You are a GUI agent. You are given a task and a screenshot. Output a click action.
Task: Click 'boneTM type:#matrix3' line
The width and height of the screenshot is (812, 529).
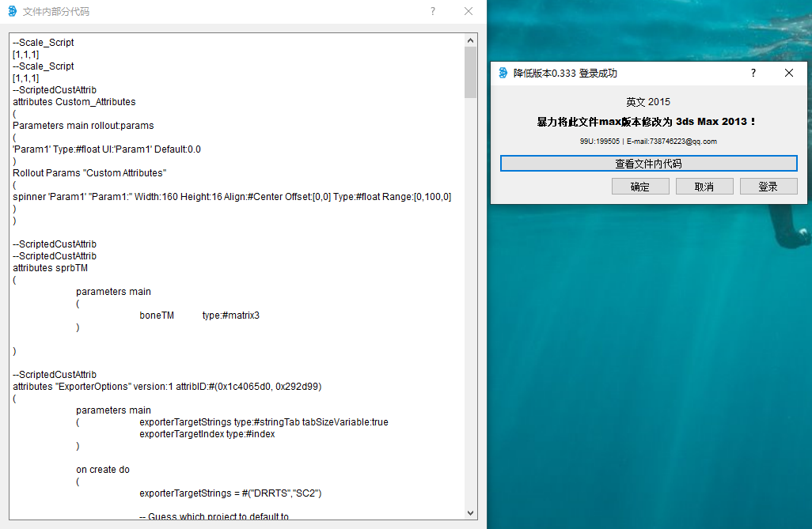(x=199, y=316)
